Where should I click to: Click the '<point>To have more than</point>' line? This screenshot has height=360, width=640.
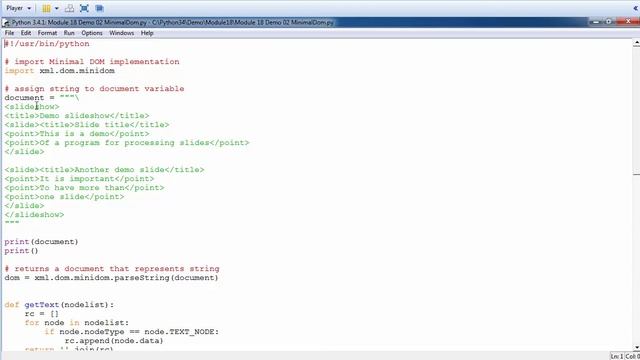click(x=84, y=187)
